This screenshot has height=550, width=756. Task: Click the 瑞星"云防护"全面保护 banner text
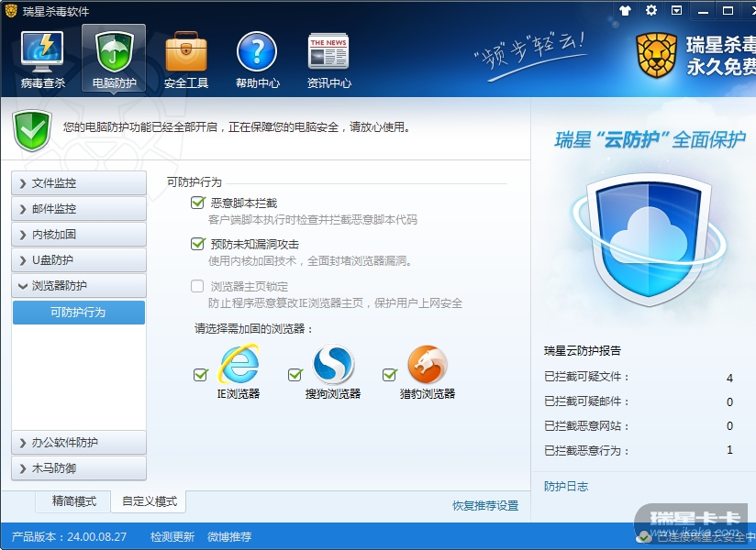click(x=650, y=139)
